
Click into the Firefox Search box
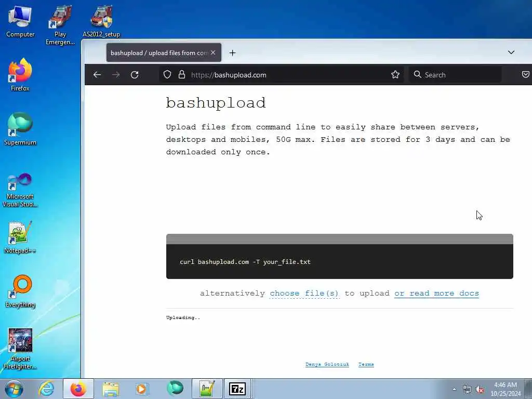(455, 75)
